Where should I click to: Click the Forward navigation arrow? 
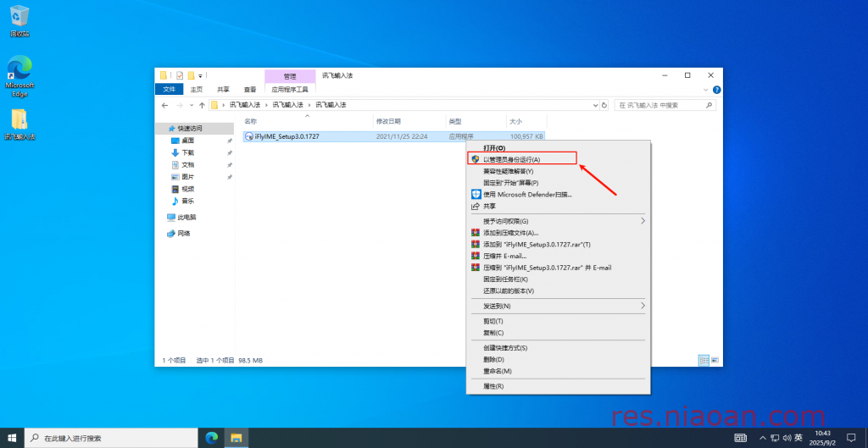coord(180,105)
